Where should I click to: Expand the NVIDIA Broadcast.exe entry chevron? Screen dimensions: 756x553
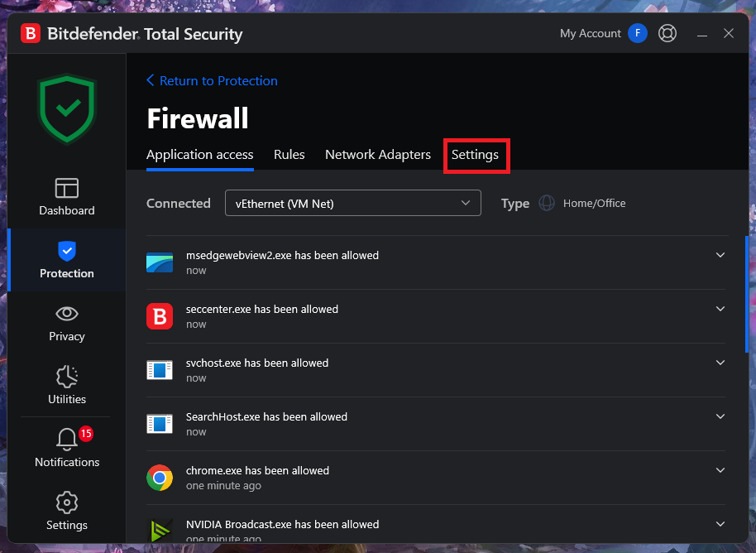(x=720, y=524)
